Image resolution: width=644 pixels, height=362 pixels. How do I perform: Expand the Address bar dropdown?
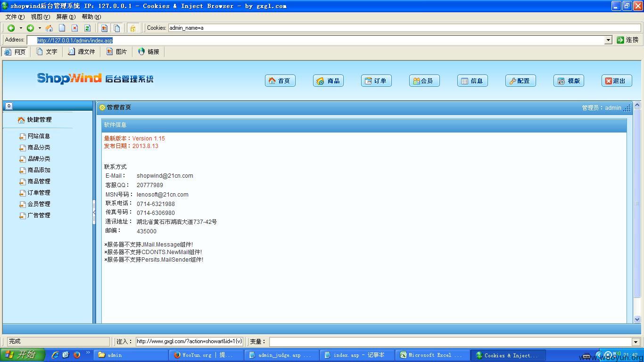click(x=608, y=41)
